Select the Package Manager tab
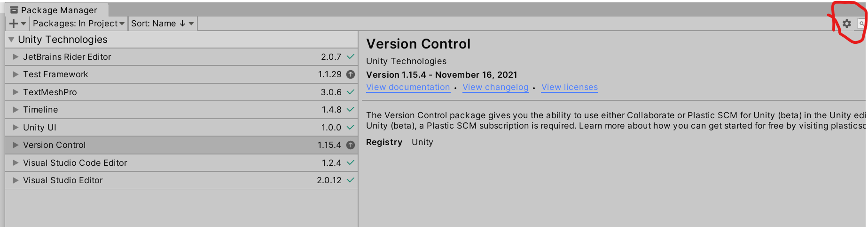This screenshot has width=868, height=227. pos(59,10)
